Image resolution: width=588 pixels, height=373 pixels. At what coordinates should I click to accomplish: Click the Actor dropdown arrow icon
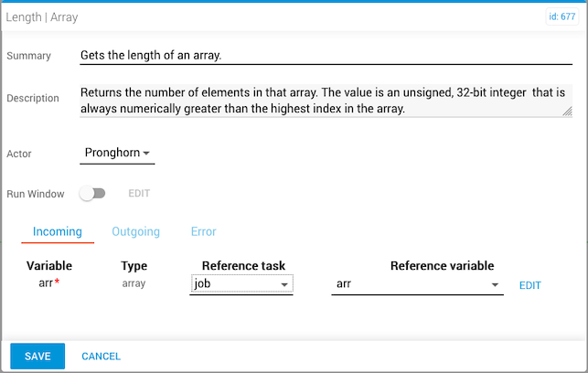coord(146,154)
